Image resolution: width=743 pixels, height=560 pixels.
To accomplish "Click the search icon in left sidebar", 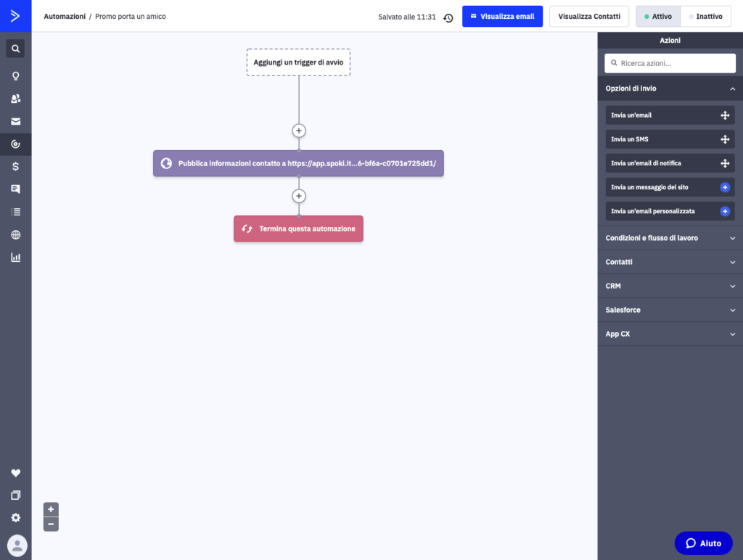I will click(x=15, y=49).
